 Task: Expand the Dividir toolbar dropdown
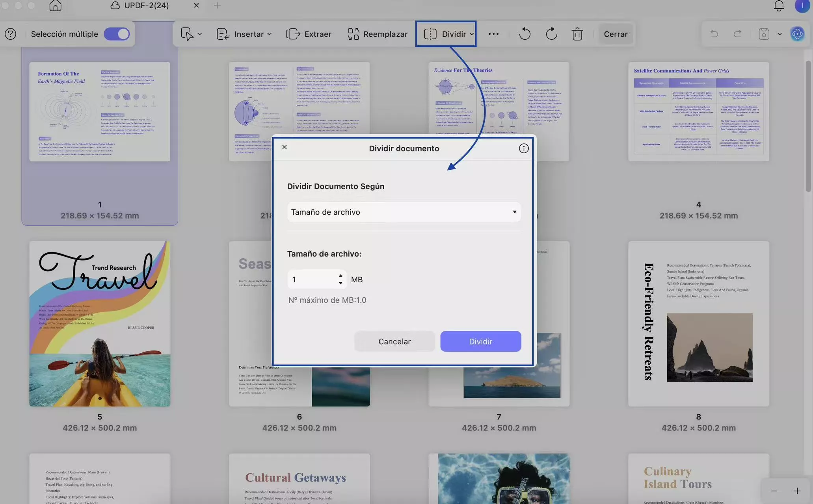click(x=471, y=34)
